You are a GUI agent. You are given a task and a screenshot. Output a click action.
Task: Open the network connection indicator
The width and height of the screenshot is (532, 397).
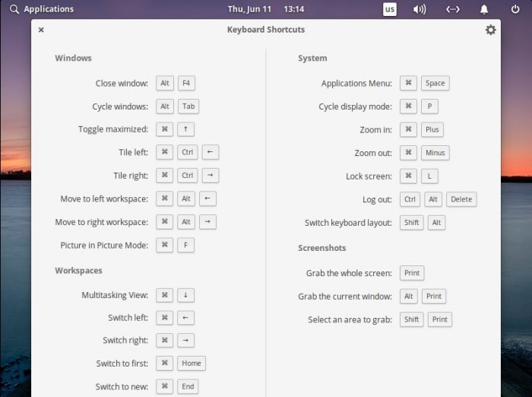tap(452, 9)
